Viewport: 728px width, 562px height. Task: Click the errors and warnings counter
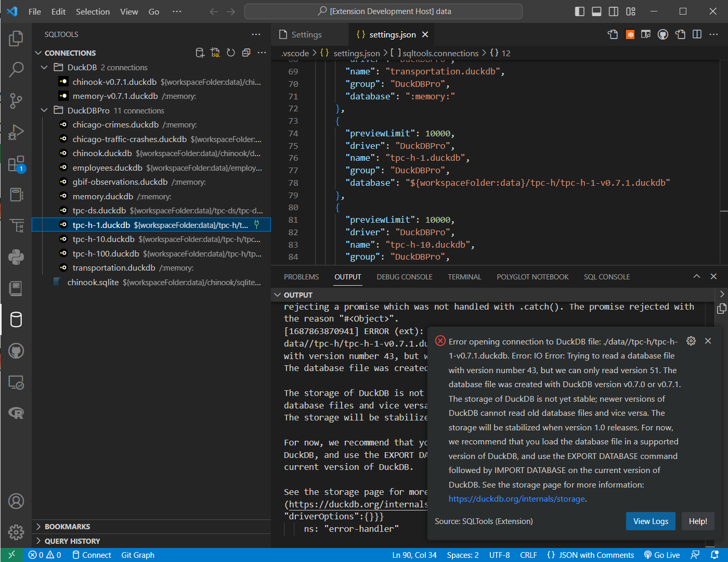tap(45, 555)
